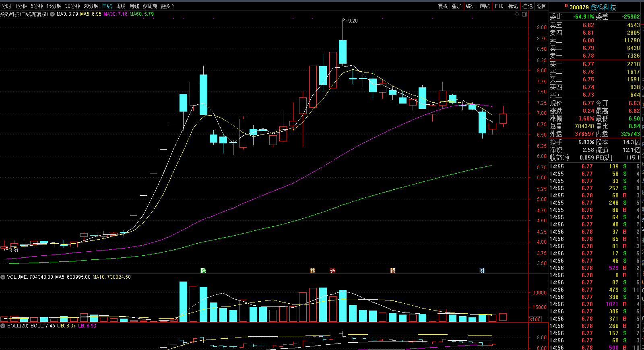
Task: Click the 跌 event marker on the timeline
Action: pyautogui.click(x=203, y=270)
